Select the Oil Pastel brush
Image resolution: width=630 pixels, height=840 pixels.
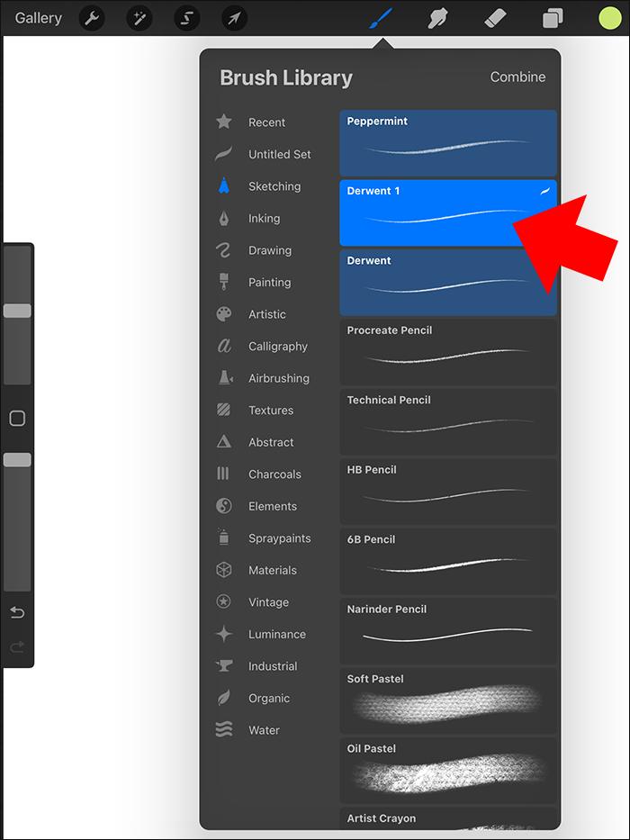pos(448,771)
